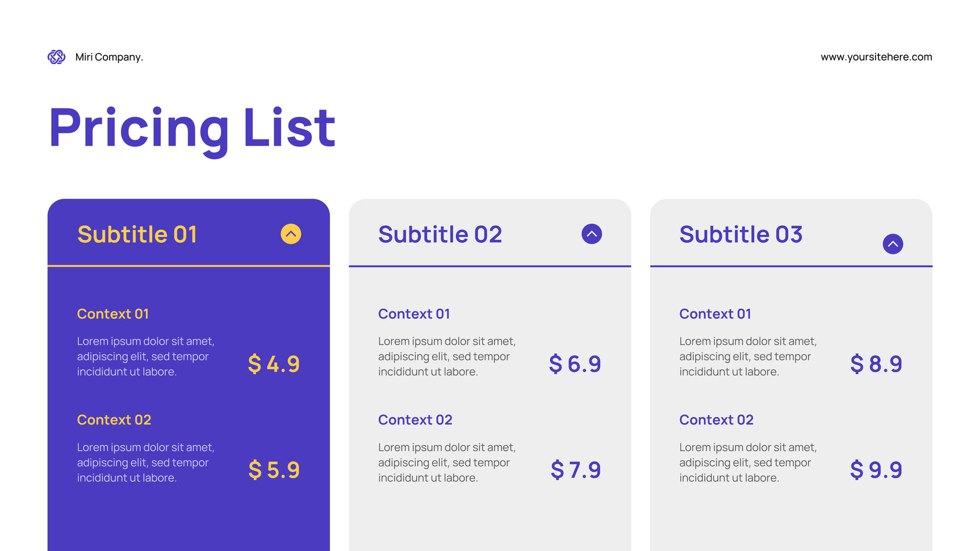Click the Miri Company name text
This screenshot has width=980, height=551.
pyautogui.click(x=109, y=57)
